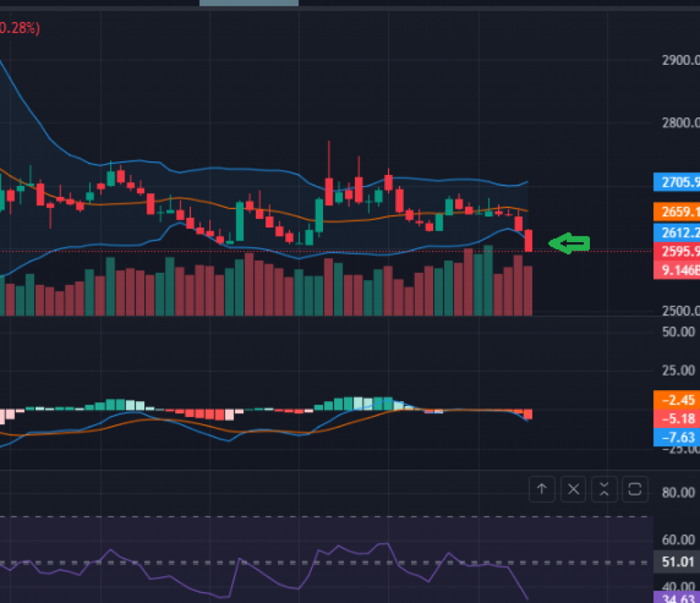Delete the RSI pane with X icon
Screen dimensions: 700x603
click(573, 489)
